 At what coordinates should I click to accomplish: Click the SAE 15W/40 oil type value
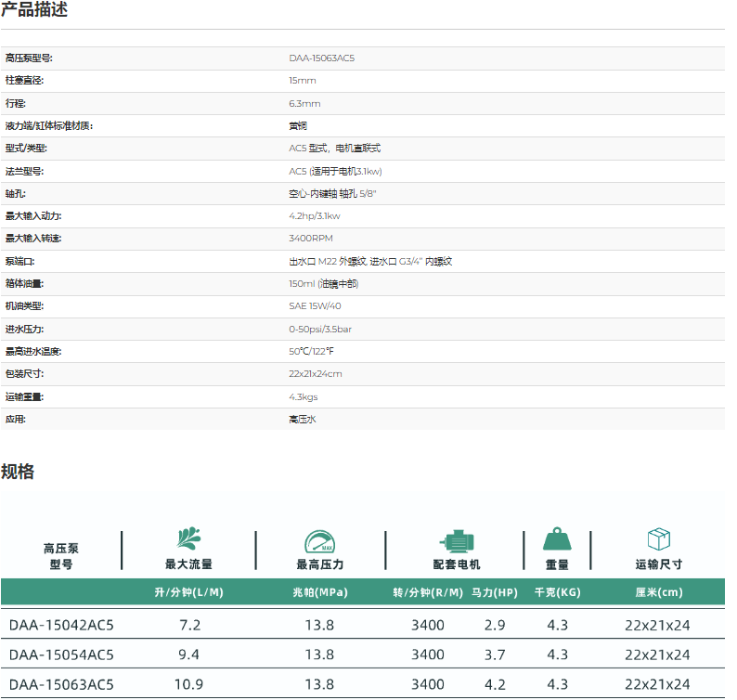pos(315,305)
